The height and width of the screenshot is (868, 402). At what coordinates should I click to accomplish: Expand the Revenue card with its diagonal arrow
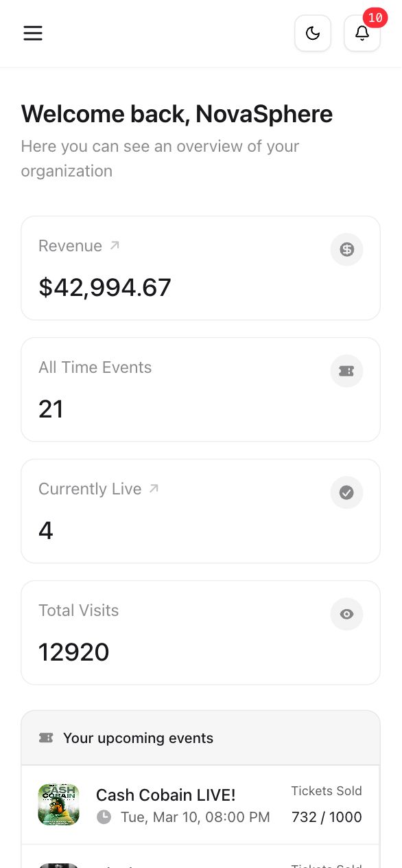click(x=114, y=244)
